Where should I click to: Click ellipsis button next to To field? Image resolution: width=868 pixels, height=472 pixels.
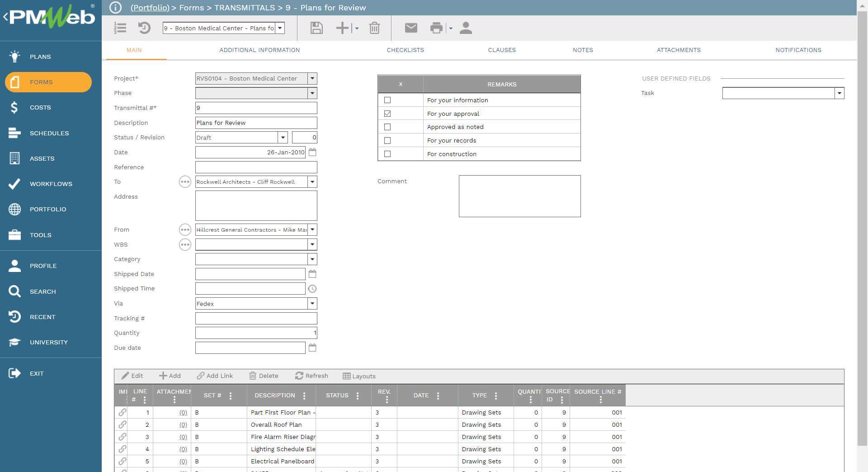point(185,182)
